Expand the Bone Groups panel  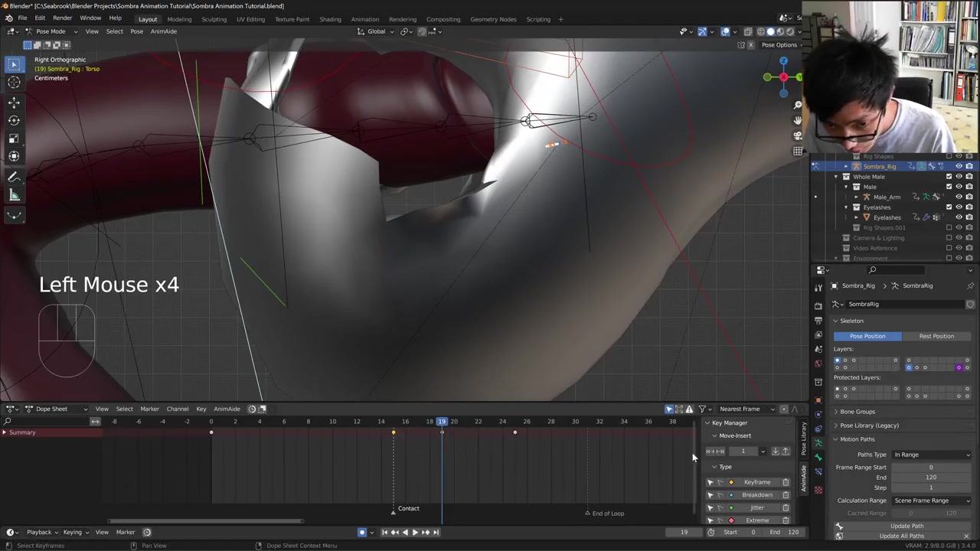click(857, 412)
